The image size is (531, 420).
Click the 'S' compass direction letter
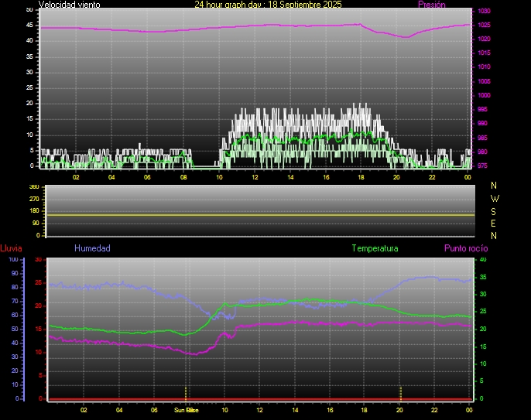495,210
